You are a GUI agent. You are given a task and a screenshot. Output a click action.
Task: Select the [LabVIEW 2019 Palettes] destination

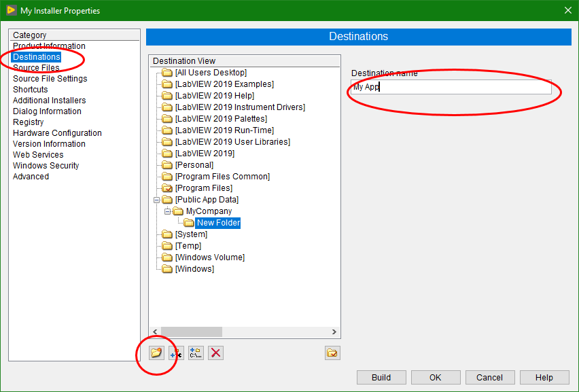[221, 118]
